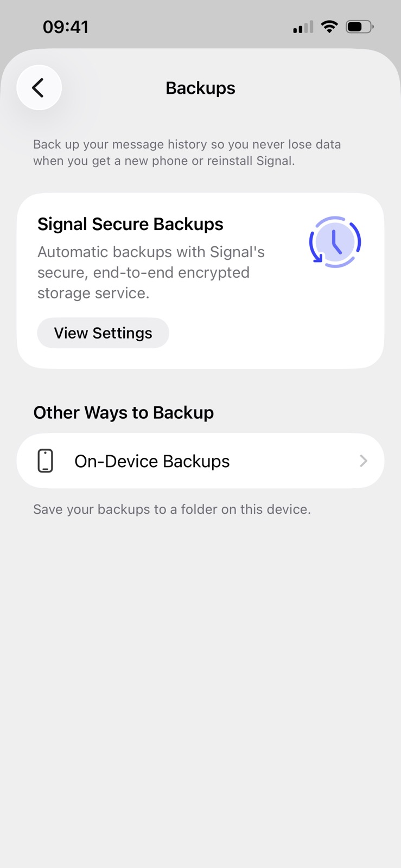The image size is (401, 868).
Task: Expand On-Device Backups via chevron arrow
Action: (364, 461)
